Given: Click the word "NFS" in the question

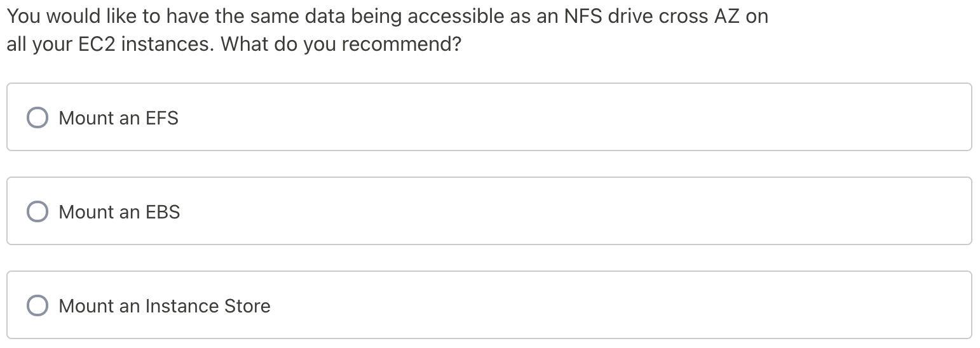Looking at the screenshot, I should click(583, 17).
